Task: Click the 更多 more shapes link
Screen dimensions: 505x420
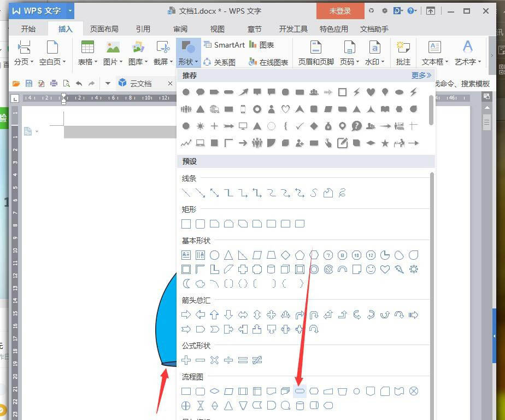Action: click(x=421, y=75)
